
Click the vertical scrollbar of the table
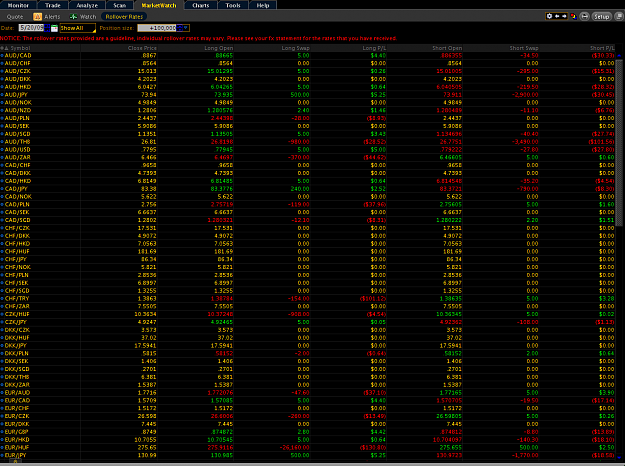pos(619,143)
